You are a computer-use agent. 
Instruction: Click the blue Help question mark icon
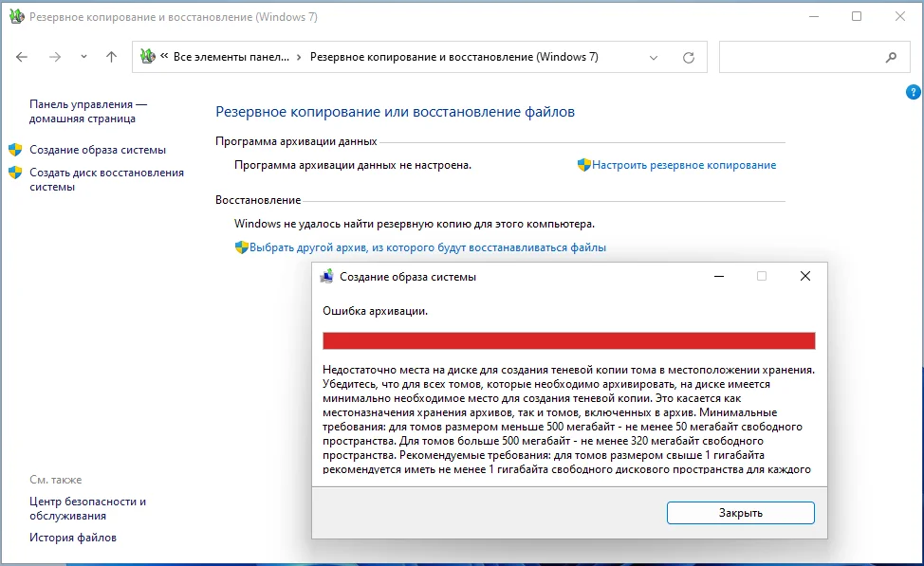(x=913, y=92)
